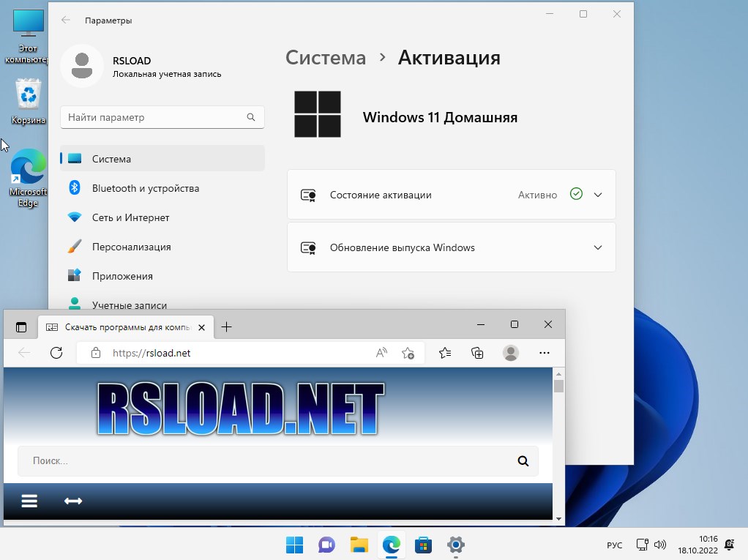Close the Скачать программы browser tab
748x560 pixels.
(201, 327)
